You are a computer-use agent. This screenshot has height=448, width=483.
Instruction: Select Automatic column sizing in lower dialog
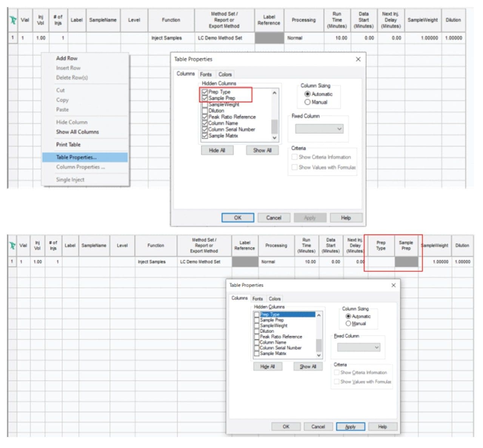348,316
